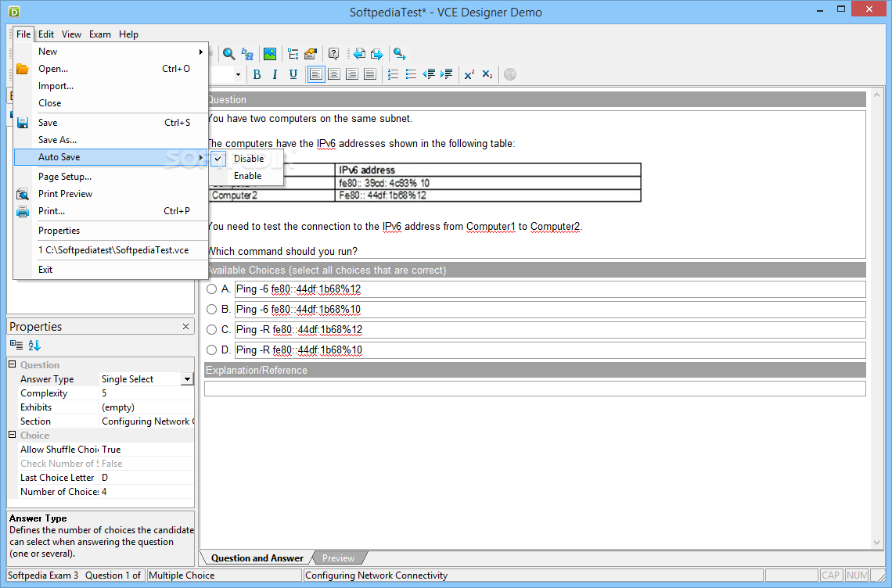This screenshot has width=892, height=588.
Task: Choose Enable in the Auto Save submenu
Action: pos(246,176)
